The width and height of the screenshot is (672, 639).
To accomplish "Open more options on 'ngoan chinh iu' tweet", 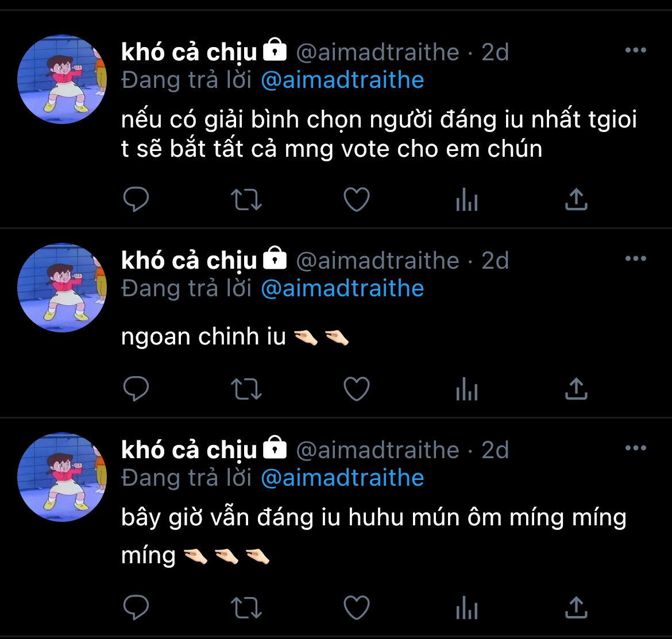I will 636,258.
